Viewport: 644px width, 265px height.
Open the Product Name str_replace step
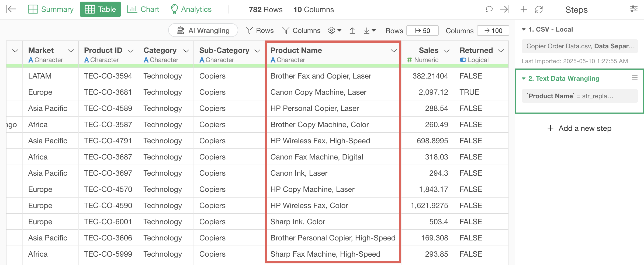tap(580, 96)
